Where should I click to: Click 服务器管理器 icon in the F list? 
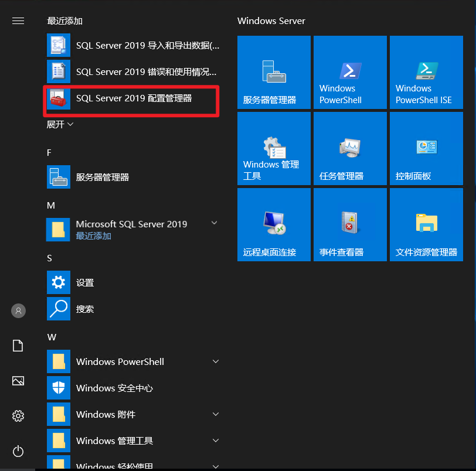pyautogui.click(x=58, y=177)
